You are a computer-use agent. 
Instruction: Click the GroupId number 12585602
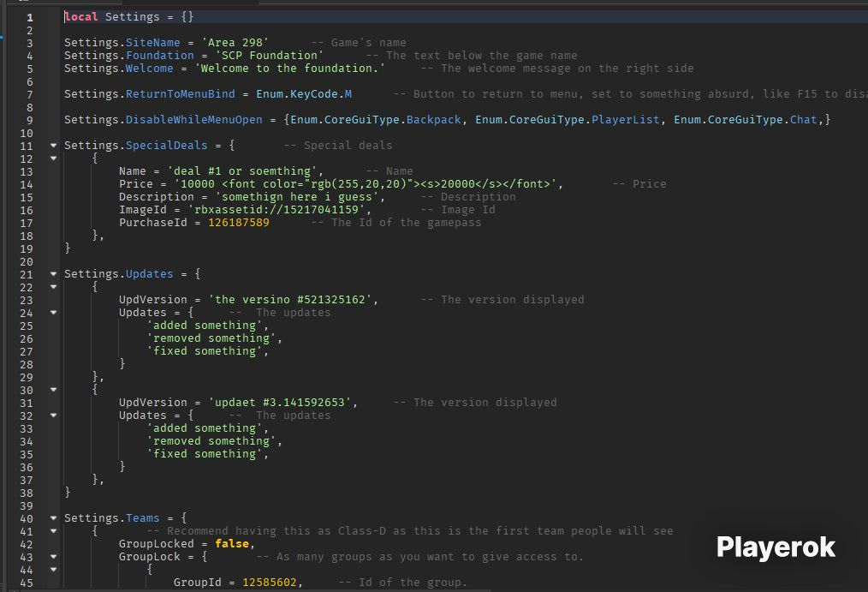(269, 583)
